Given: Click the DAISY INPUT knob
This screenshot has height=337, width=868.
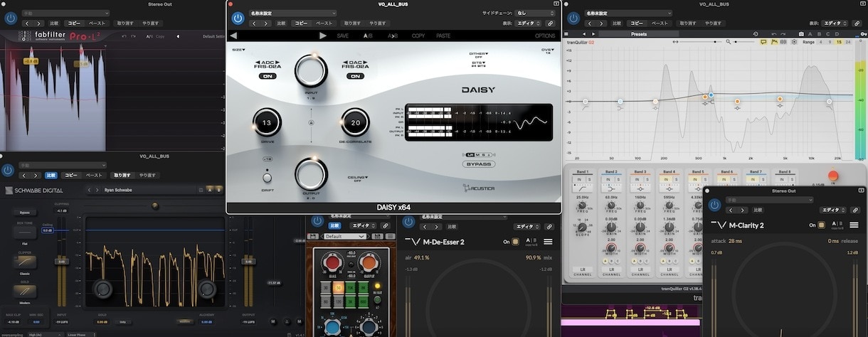Looking at the screenshot, I should pyautogui.click(x=311, y=72).
